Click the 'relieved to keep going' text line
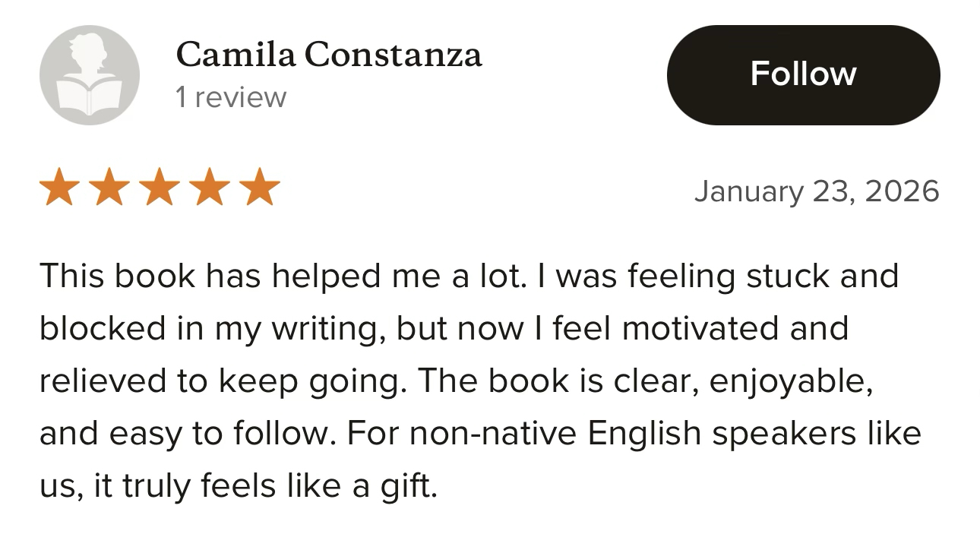The width and height of the screenshot is (980, 553). (456, 381)
